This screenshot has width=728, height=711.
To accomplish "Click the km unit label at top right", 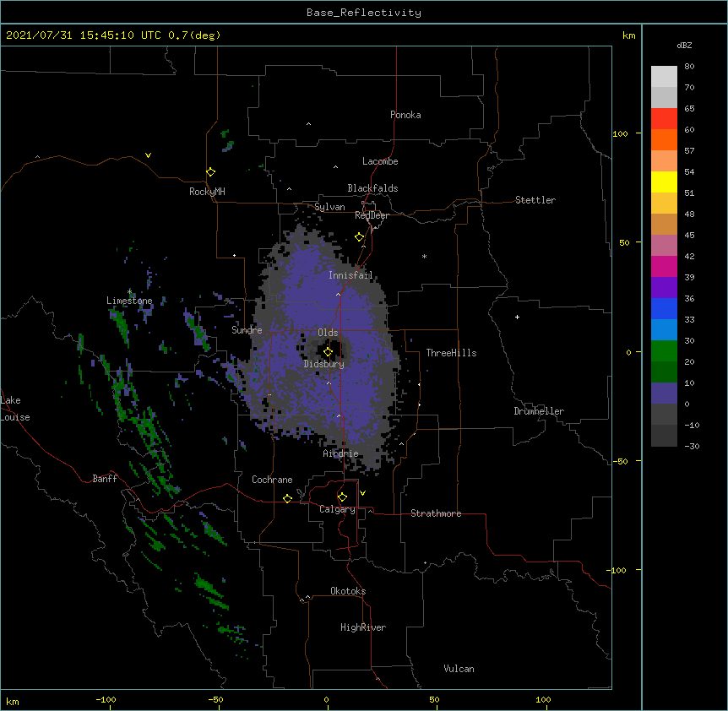I will click(x=629, y=35).
